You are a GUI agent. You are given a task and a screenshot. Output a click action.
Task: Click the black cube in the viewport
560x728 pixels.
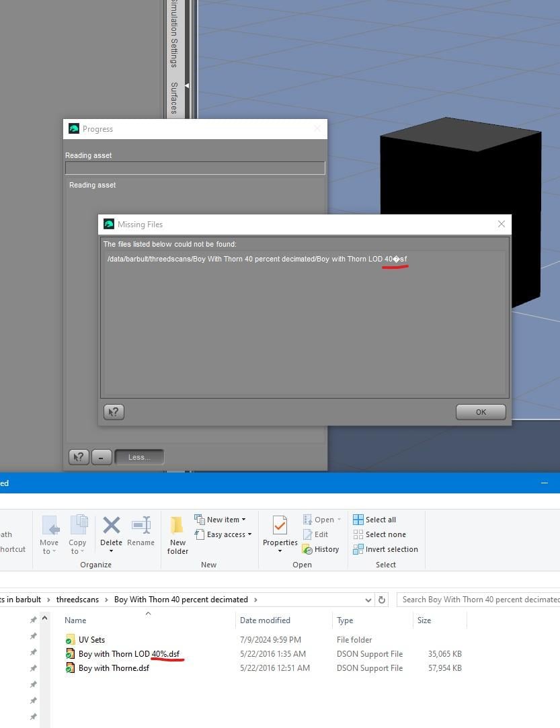[461, 212]
